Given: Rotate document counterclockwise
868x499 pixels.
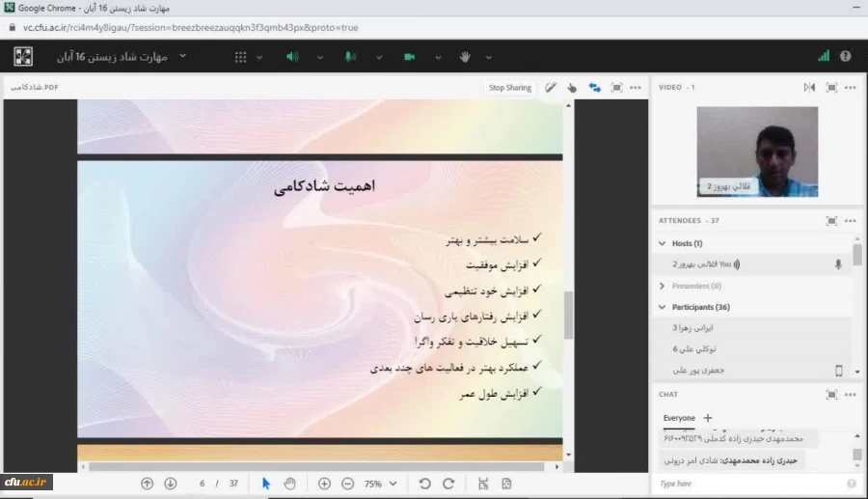Looking at the screenshot, I should [x=425, y=484].
